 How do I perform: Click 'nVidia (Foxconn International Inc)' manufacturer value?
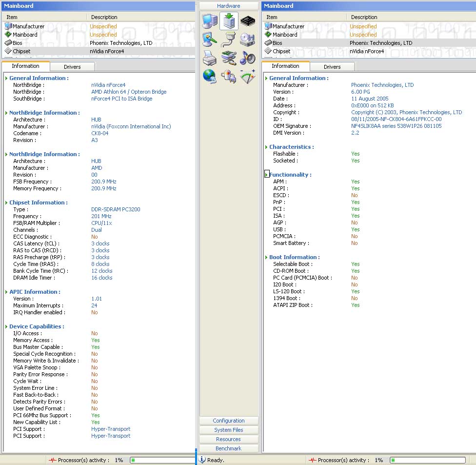click(131, 126)
